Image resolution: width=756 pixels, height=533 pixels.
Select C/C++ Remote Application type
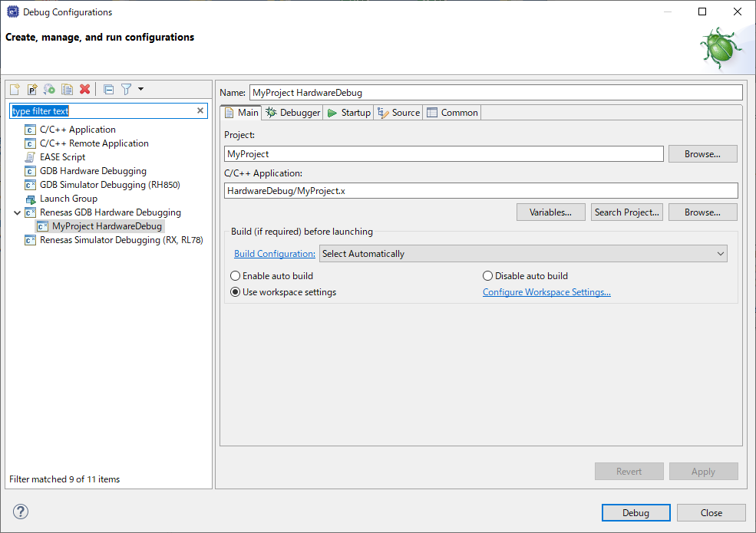(94, 143)
